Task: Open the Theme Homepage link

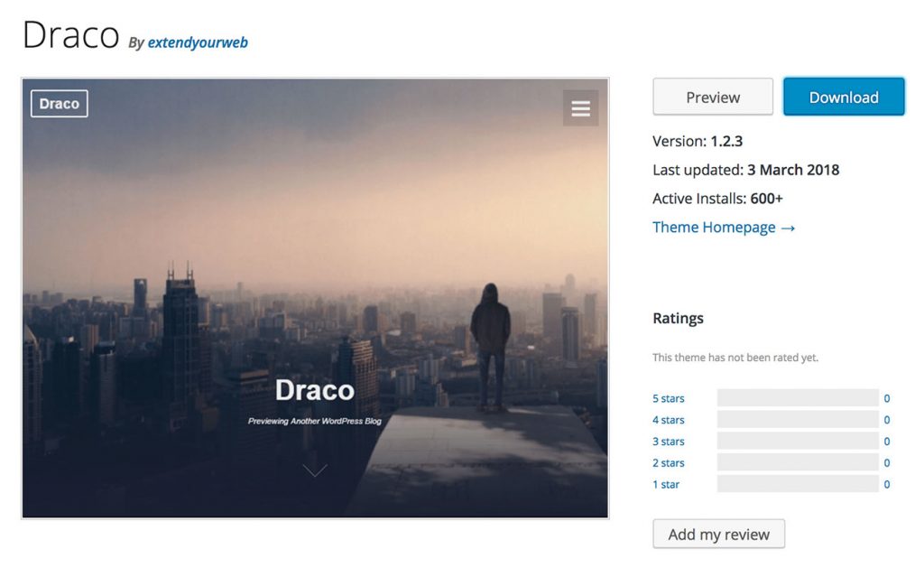Action: (x=724, y=228)
